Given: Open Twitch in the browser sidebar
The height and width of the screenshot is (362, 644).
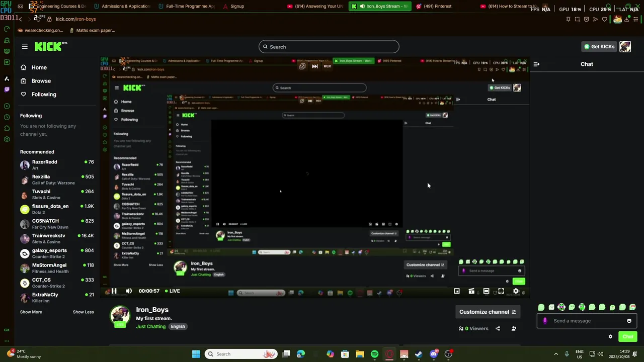Looking at the screenshot, I should tap(7, 89).
